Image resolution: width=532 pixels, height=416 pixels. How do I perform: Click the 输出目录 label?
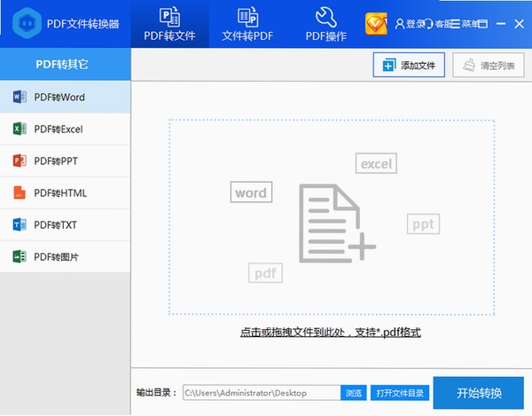coord(156,393)
